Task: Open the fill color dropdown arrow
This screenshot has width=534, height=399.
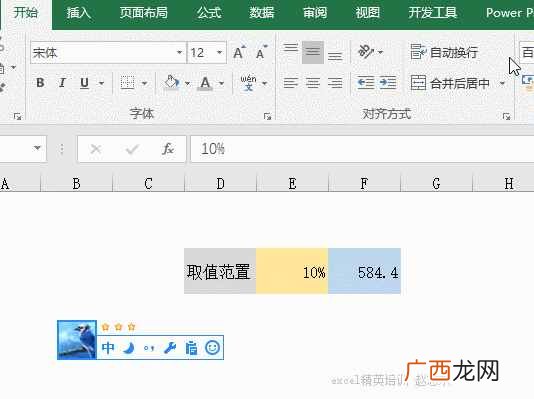Action: pos(187,83)
